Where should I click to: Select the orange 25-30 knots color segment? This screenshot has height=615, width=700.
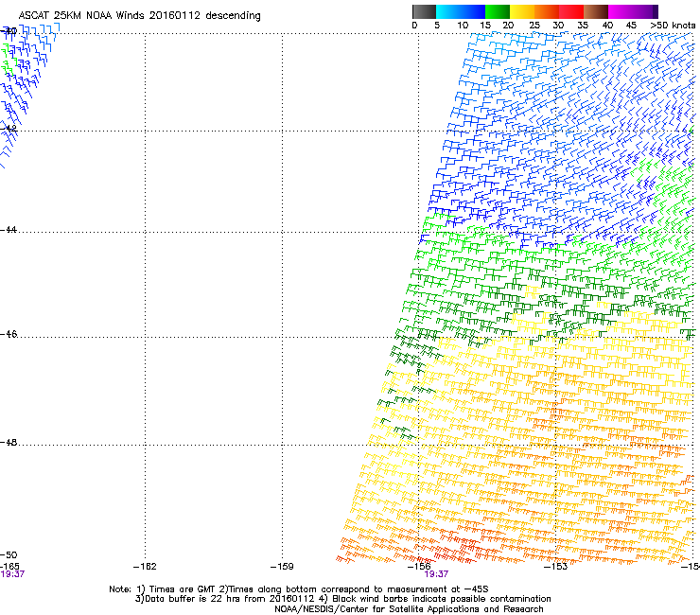click(547, 11)
